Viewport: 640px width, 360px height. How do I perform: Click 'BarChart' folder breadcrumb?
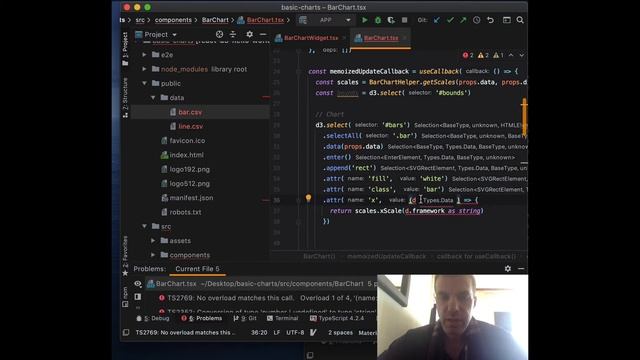(215, 20)
